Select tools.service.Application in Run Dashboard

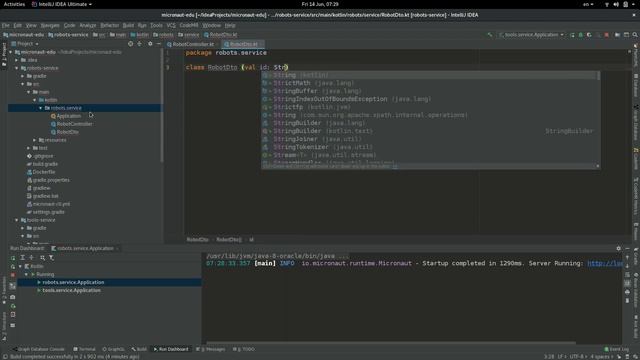(x=71, y=290)
